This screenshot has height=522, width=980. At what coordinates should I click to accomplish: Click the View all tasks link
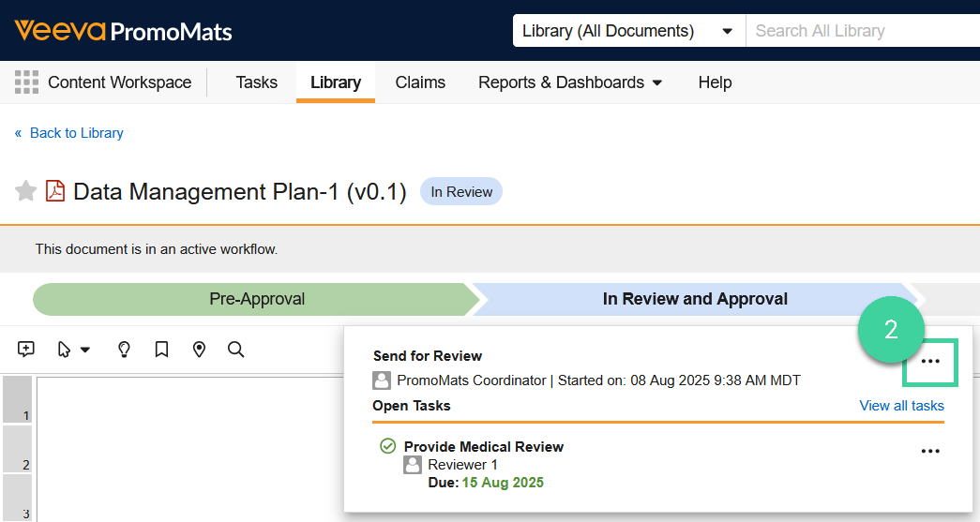[x=901, y=406]
